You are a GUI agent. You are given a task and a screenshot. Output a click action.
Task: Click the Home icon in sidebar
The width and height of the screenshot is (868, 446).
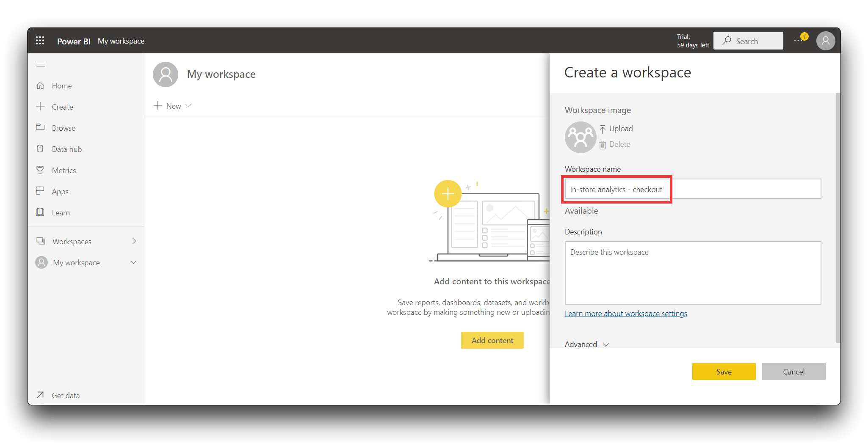pos(40,85)
